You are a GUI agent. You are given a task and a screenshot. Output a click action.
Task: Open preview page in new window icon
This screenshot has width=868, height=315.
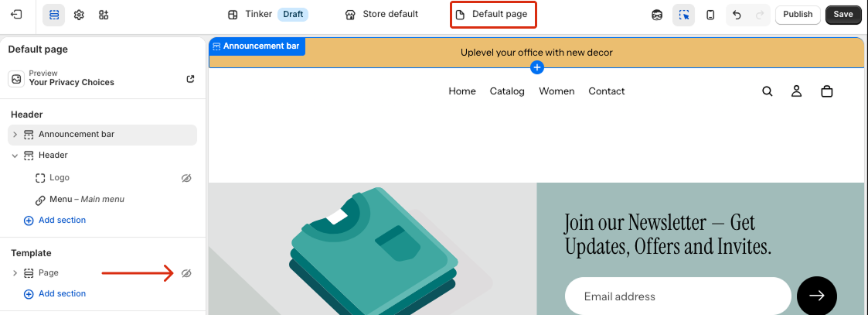(x=191, y=79)
